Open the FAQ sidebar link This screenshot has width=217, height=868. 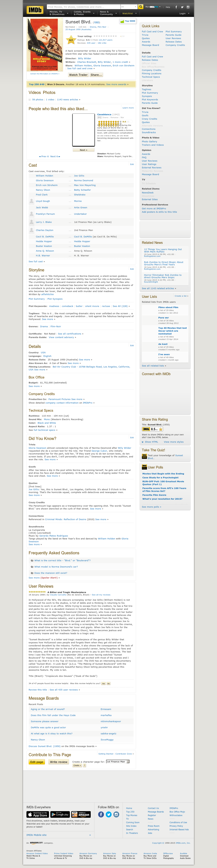tap(144, 157)
